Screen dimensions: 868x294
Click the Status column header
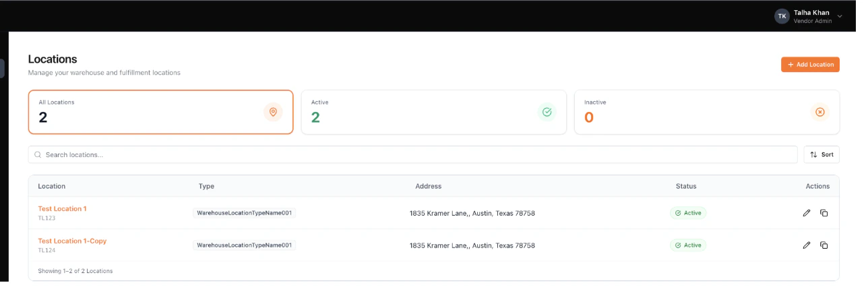pyautogui.click(x=686, y=186)
